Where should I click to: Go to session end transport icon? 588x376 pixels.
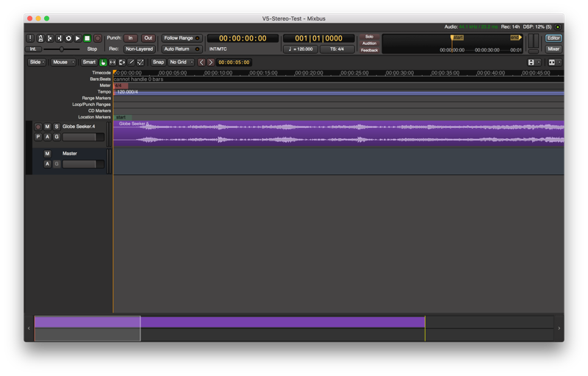coord(60,38)
